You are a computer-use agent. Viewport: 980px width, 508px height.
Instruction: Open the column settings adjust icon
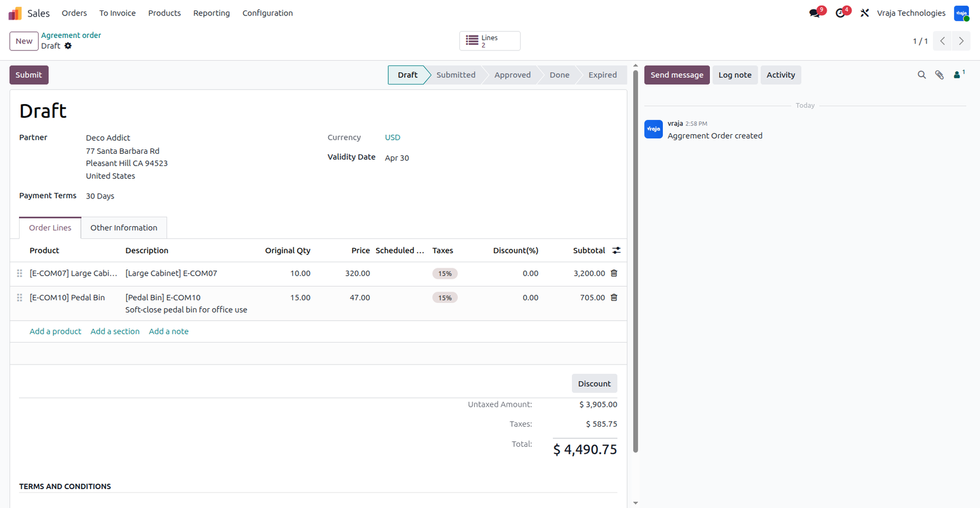[616, 251]
